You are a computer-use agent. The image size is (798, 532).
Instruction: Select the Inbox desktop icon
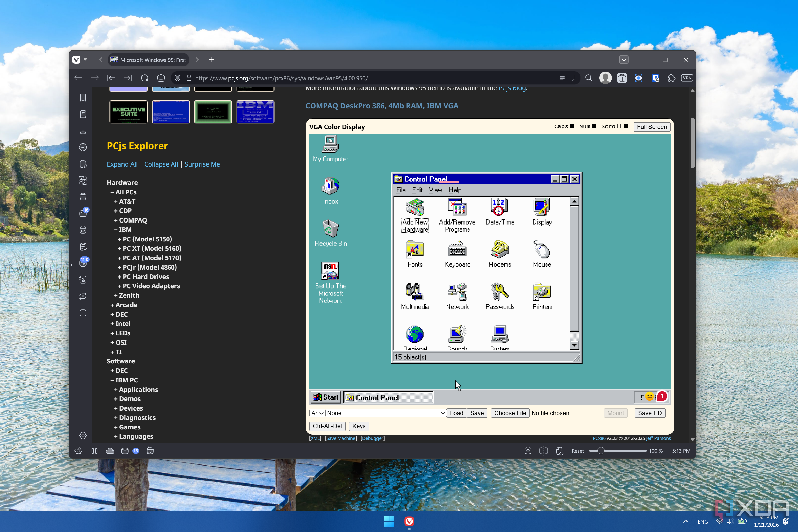(330, 191)
